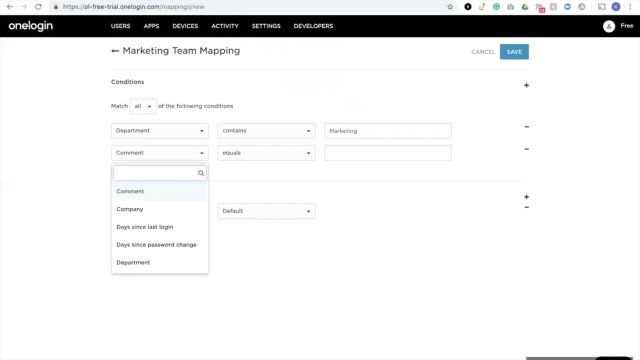Viewport: 640px width, 360px height.
Task: Click the cast icon in the browser toolbar
Action: [602, 7]
